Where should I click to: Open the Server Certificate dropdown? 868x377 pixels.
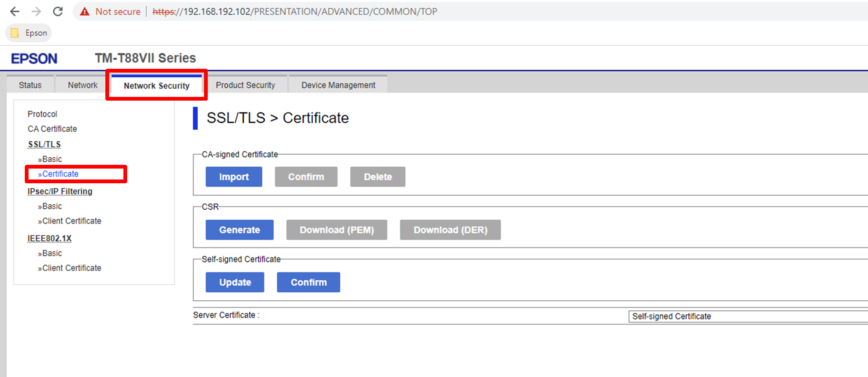point(747,316)
